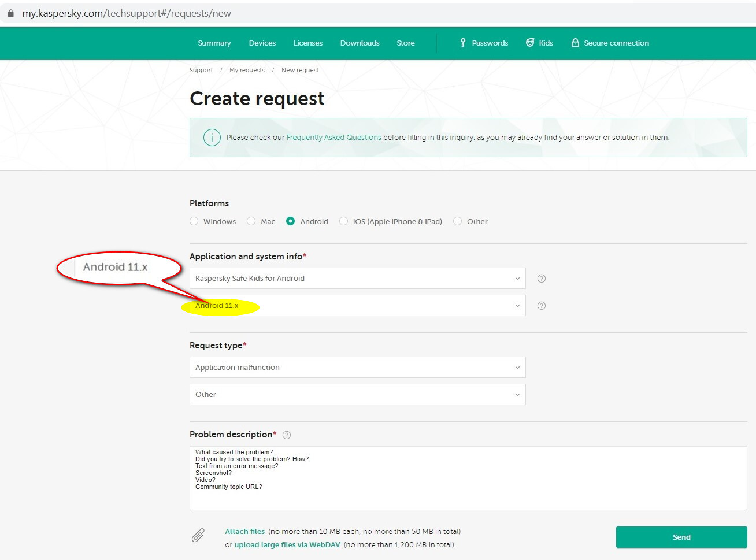The width and height of the screenshot is (756, 560).
Task: Click the Secure connection lock icon
Action: (575, 43)
